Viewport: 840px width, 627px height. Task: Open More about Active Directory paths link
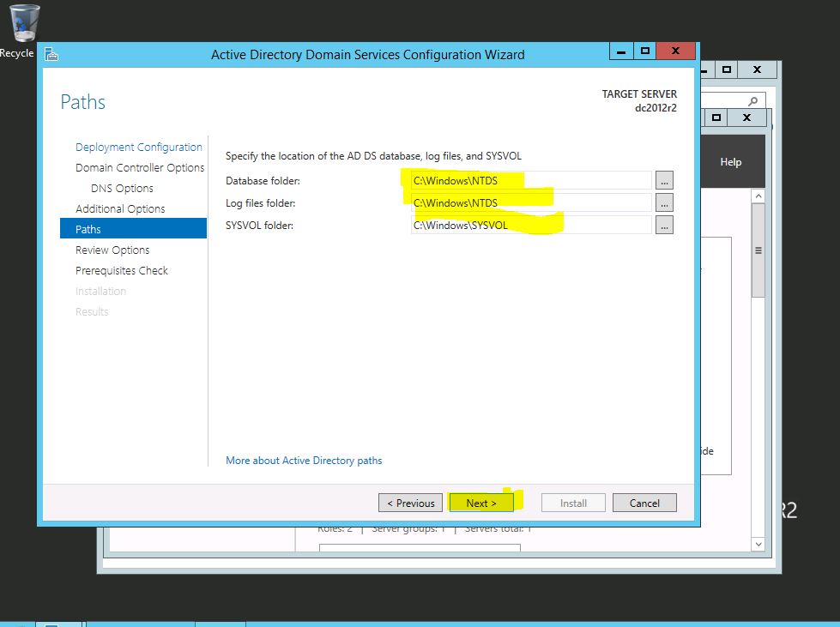[304, 461]
